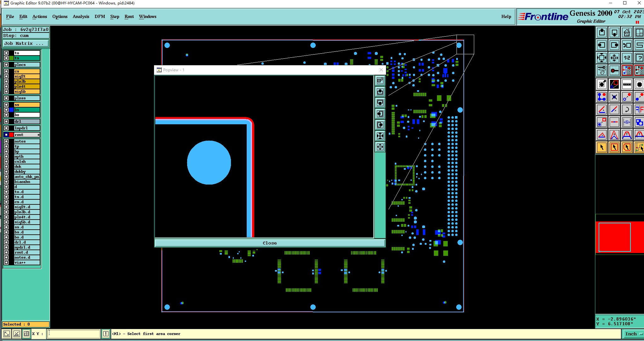Click the mirror F icon

[x=639, y=109]
